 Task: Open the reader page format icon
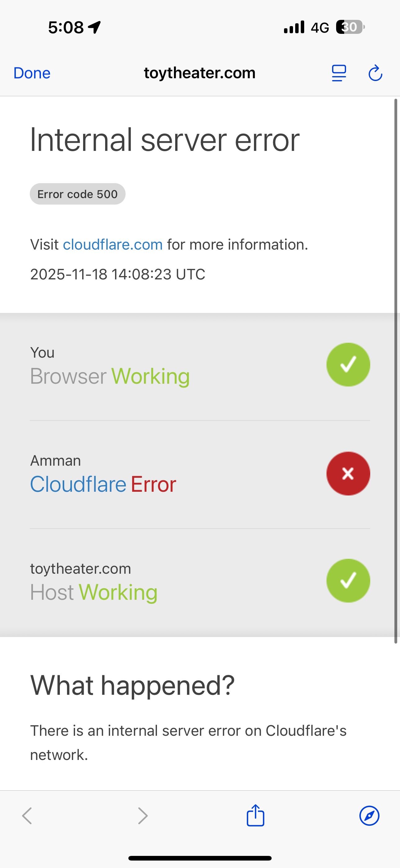click(x=339, y=73)
